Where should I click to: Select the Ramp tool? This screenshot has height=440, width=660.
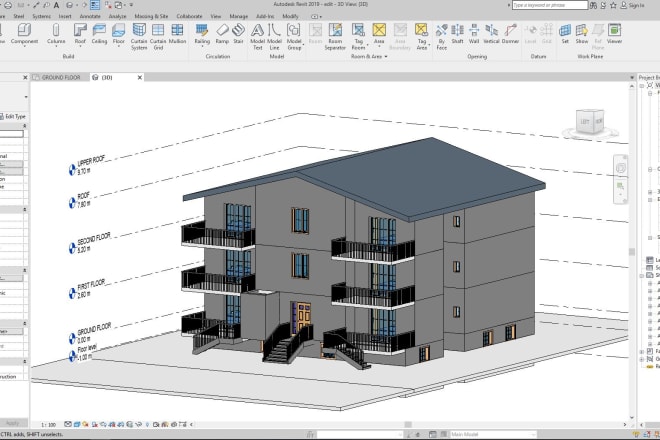pyautogui.click(x=222, y=33)
